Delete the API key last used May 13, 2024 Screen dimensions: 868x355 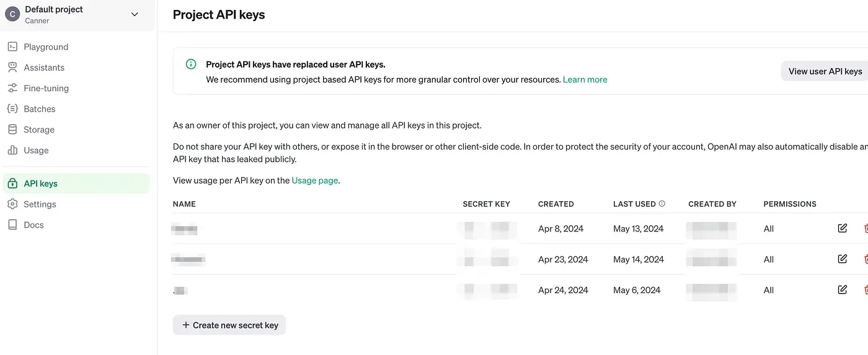point(866,228)
